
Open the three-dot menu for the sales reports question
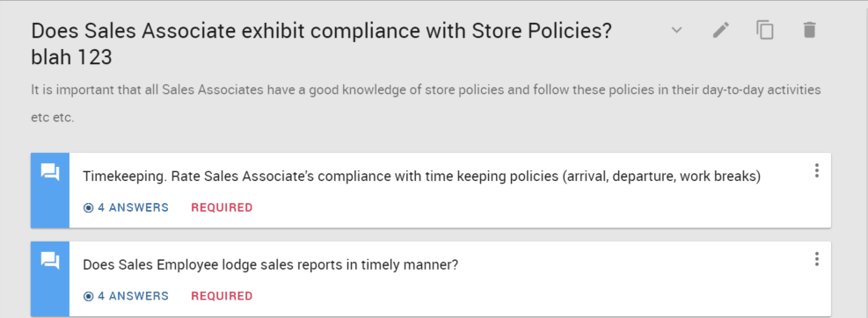pyautogui.click(x=816, y=259)
